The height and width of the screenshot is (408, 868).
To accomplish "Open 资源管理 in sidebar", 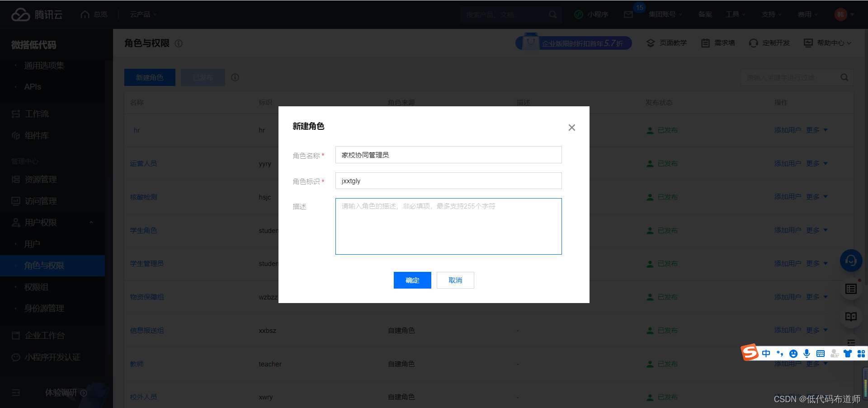I will coord(40,180).
